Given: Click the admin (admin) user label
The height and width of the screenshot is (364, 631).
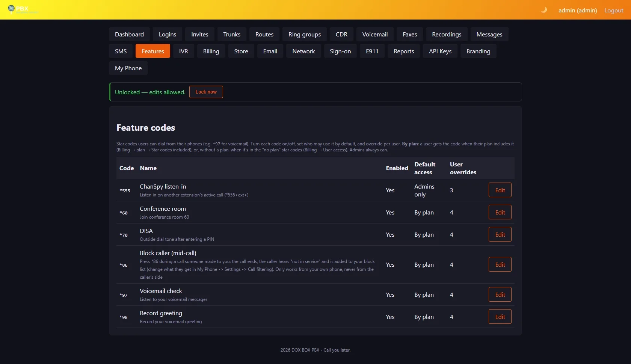Looking at the screenshot, I should tap(578, 10).
